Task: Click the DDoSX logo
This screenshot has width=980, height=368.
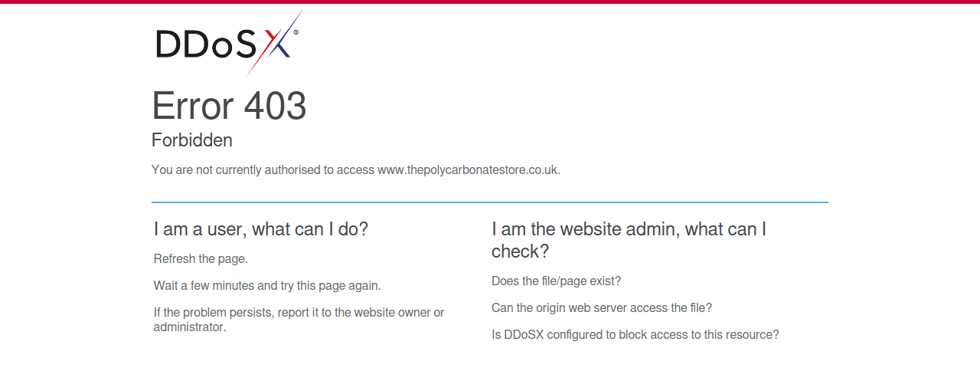Action: click(229, 43)
